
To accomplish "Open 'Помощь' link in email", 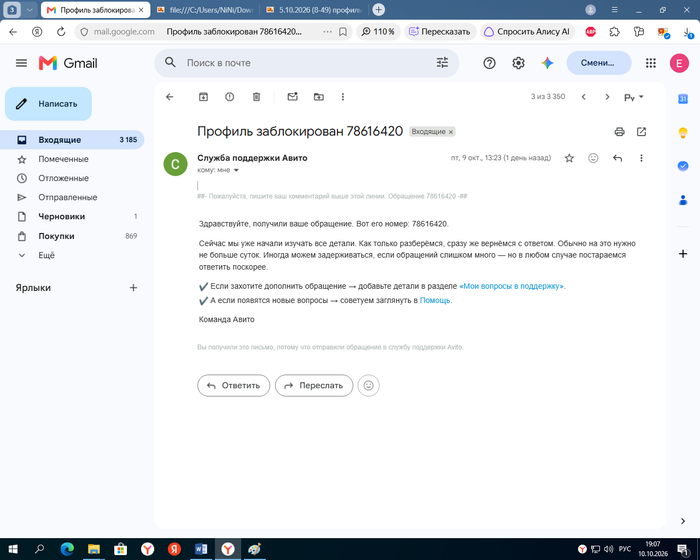I will point(435,301).
